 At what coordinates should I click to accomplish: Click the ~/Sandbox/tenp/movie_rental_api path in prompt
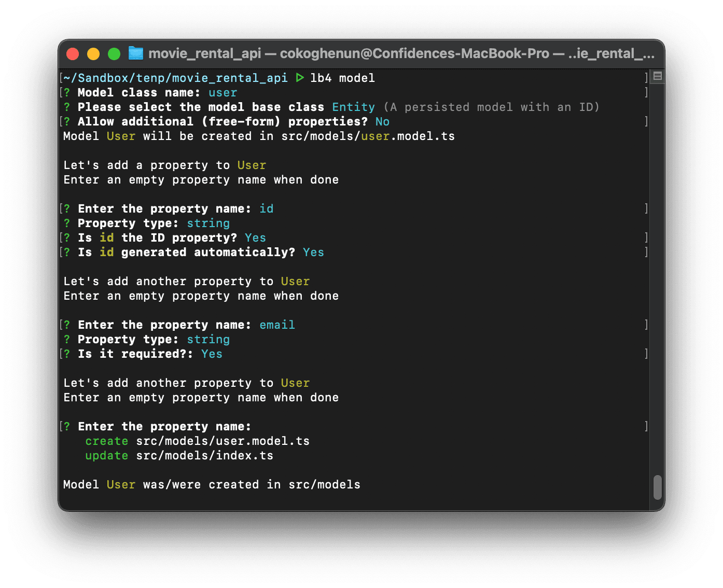point(175,78)
